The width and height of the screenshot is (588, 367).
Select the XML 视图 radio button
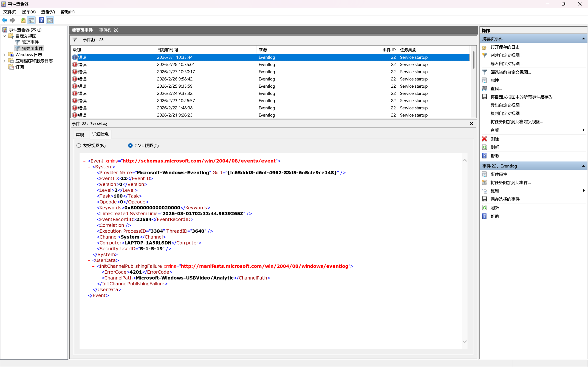coord(130,145)
